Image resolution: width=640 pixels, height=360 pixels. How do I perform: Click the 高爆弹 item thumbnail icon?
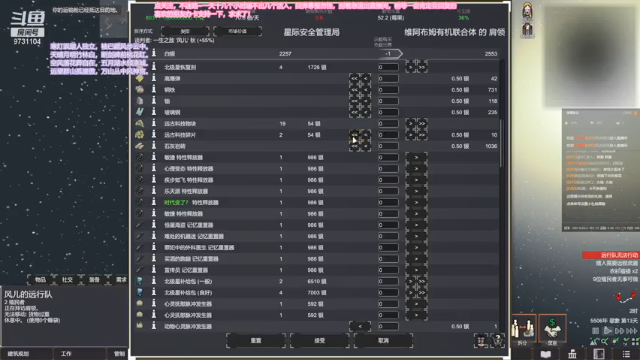[140, 78]
